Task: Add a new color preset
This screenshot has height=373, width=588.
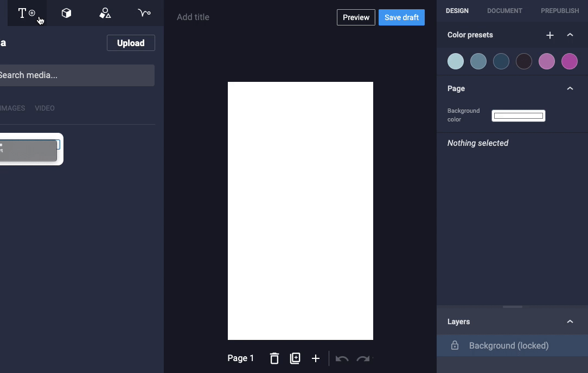Action: pos(549,35)
